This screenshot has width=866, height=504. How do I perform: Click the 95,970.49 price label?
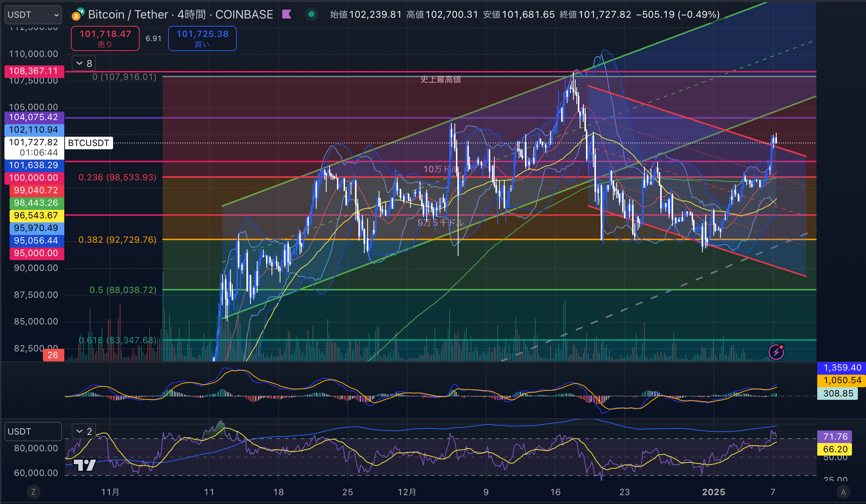(37, 228)
